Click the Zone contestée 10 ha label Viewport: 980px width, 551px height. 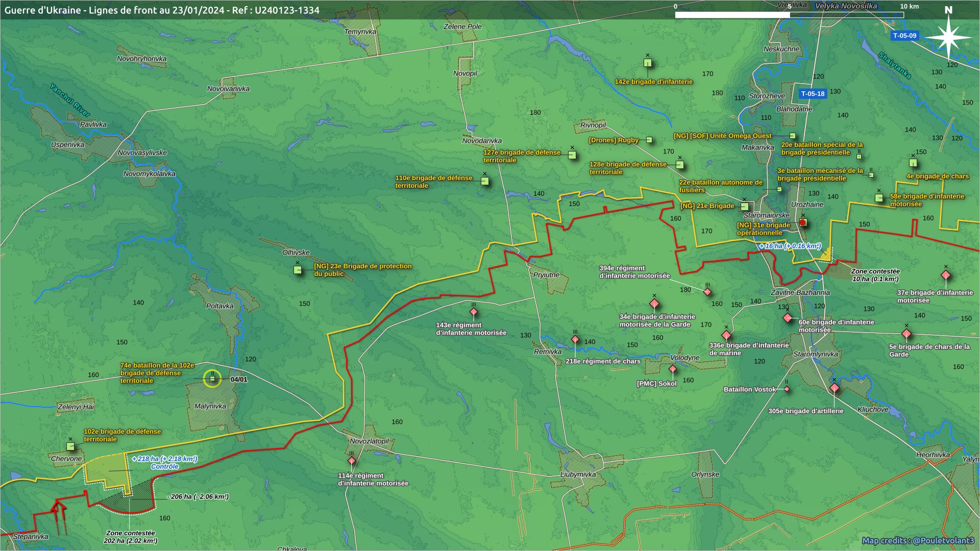click(x=875, y=275)
